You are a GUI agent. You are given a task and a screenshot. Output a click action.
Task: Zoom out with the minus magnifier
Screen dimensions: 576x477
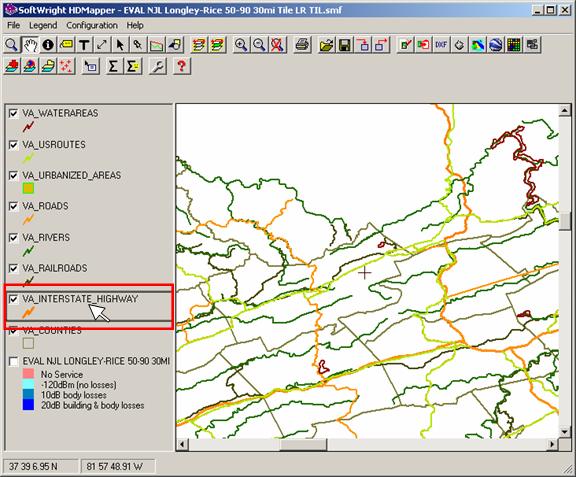pyautogui.click(x=260, y=45)
